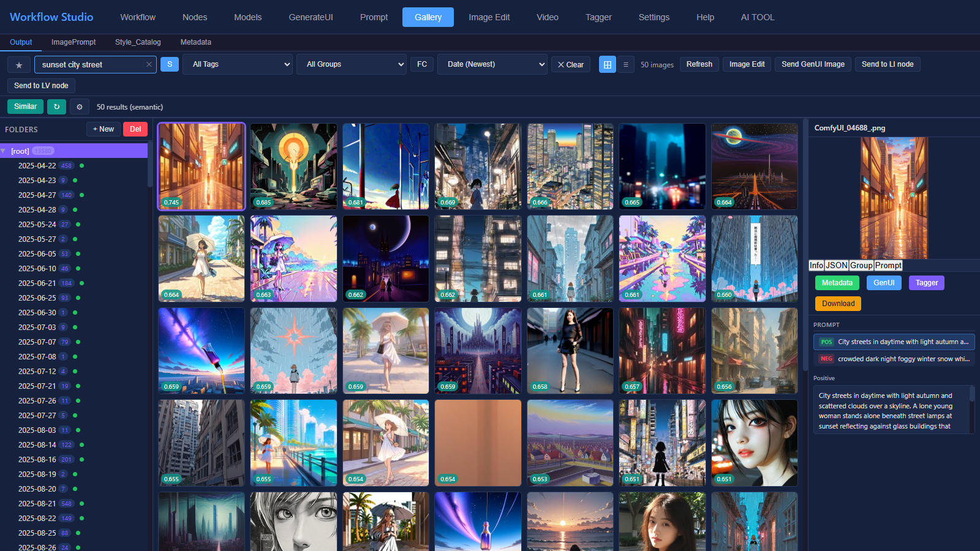Collapse the [root] folder tree
The height and width of the screenshot is (551, 980).
[x=3, y=151]
